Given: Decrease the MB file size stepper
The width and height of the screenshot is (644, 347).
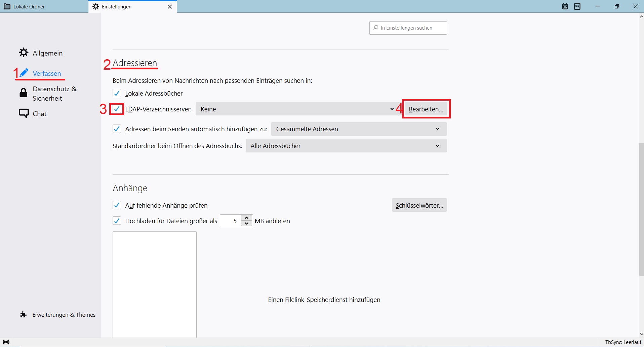Looking at the screenshot, I should coord(247,224).
